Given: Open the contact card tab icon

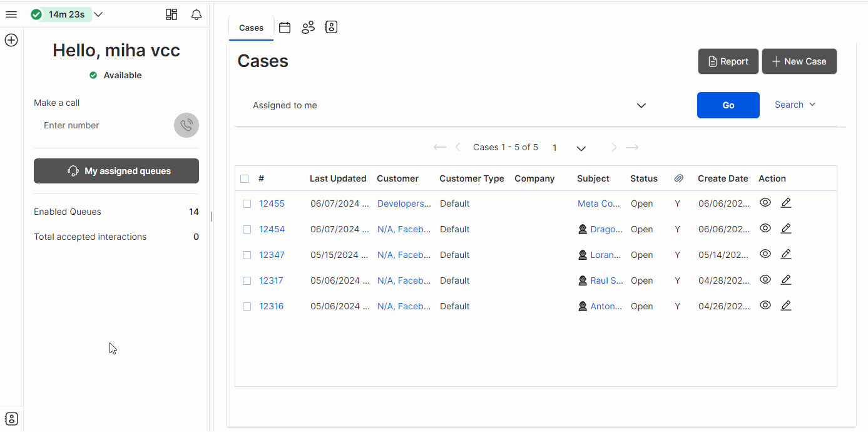Looking at the screenshot, I should (x=332, y=27).
